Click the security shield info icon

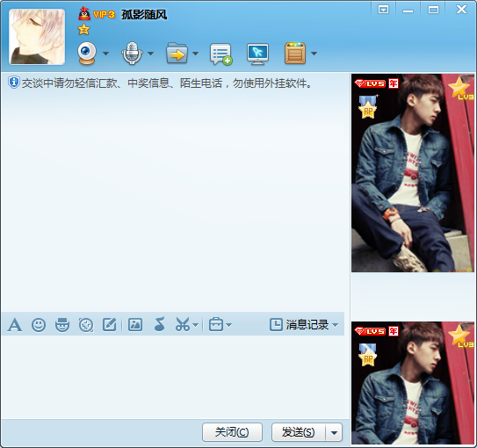(x=14, y=83)
